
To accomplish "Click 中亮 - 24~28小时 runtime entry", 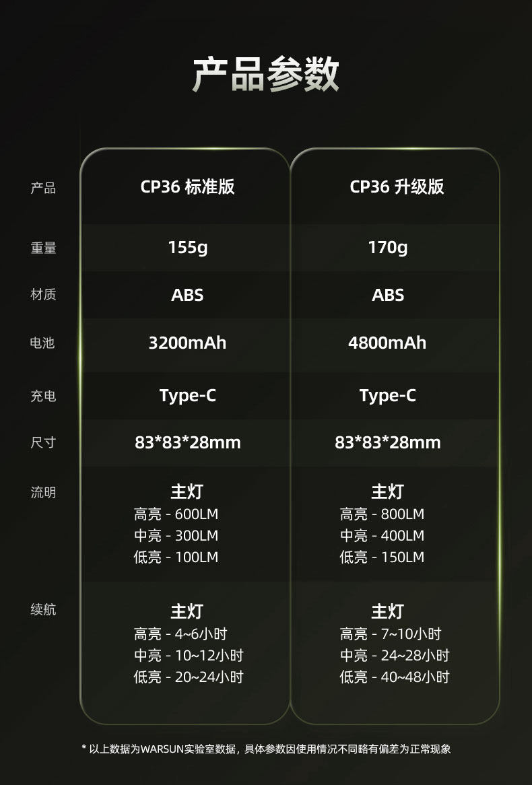I will click(395, 655).
